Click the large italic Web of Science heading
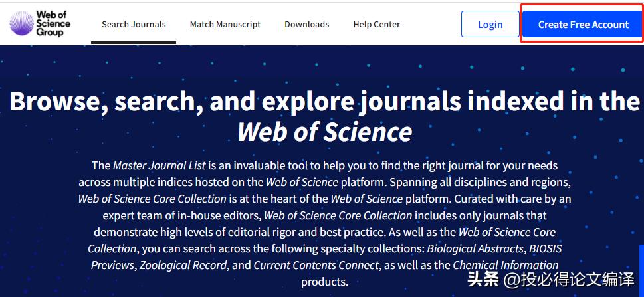This screenshot has width=644, height=297. [324, 131]
